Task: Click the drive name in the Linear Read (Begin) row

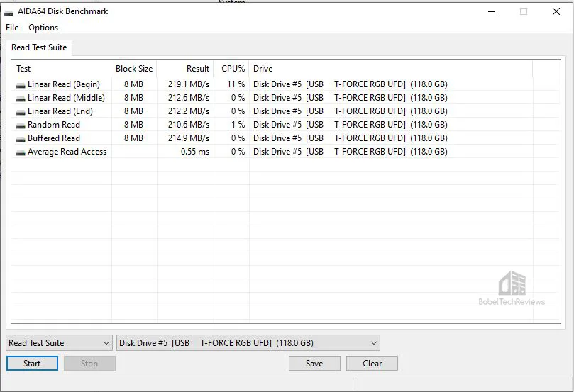Action: click(x=351, y=84)
